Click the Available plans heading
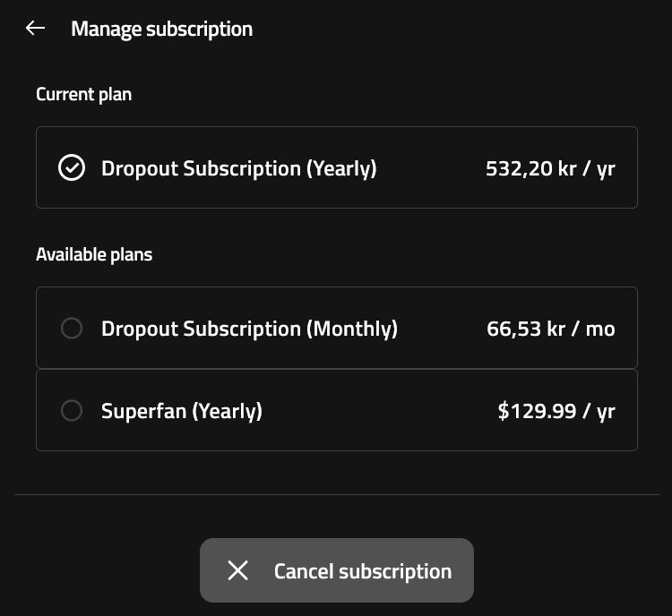The height and width of the screenshot is (616, 672). point(94,254)
